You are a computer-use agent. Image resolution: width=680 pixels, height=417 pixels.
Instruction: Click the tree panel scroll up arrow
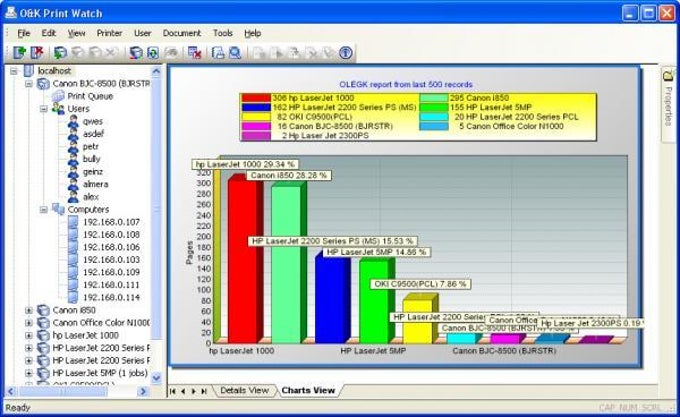156,71
